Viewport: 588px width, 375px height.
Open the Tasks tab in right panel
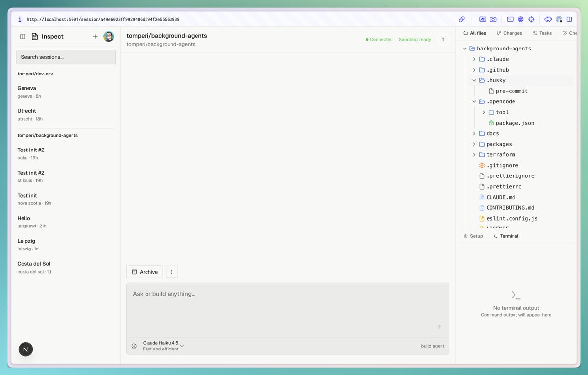click(542, 33)
